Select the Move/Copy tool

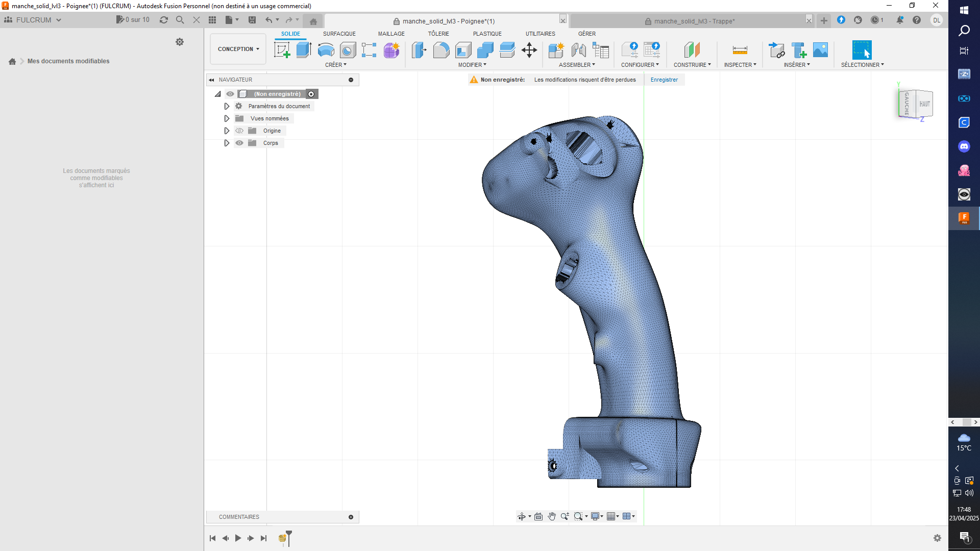[x=529, y=50]
